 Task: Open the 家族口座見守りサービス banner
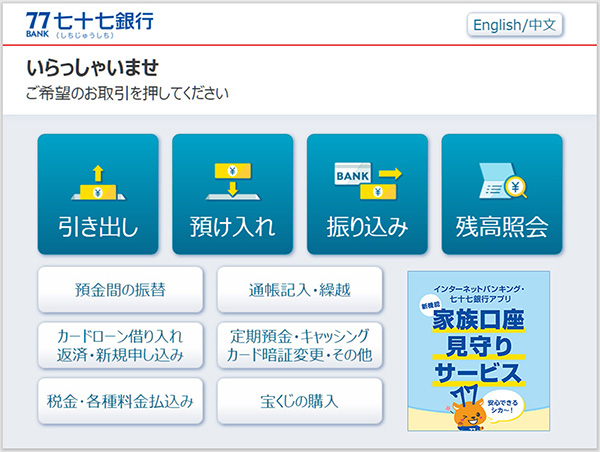(x=478, y=350)
